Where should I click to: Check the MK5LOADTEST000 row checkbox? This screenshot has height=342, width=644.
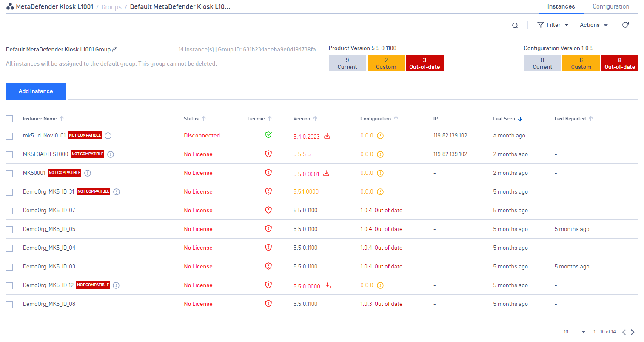pos(9,155)
